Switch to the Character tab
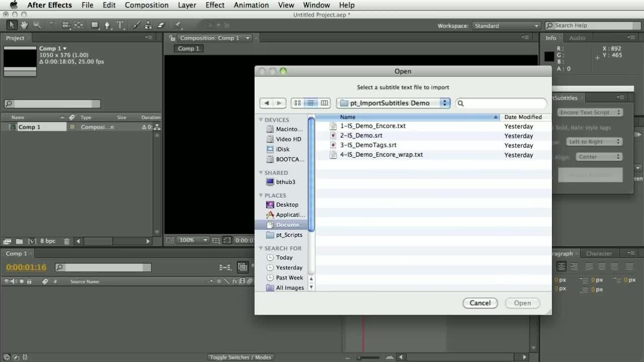Viewport: 644px width, 362px height. tap(599, 253)
